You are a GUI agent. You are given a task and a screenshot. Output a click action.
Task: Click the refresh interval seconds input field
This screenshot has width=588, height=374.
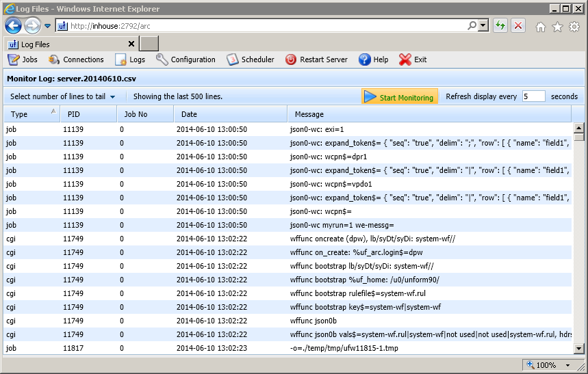pyautogui.click(x=533, y=96)
